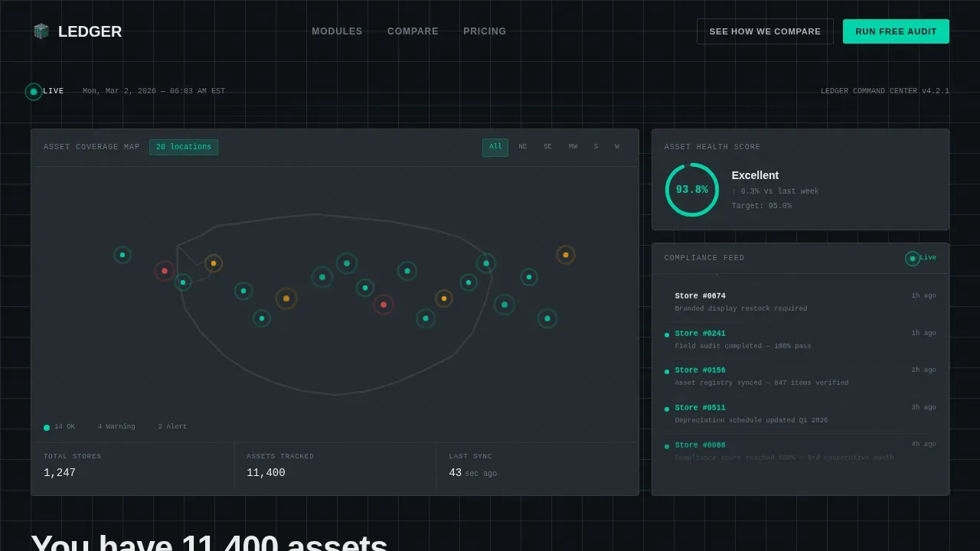Select the red alert marker near map center

[x=384, y=305]
